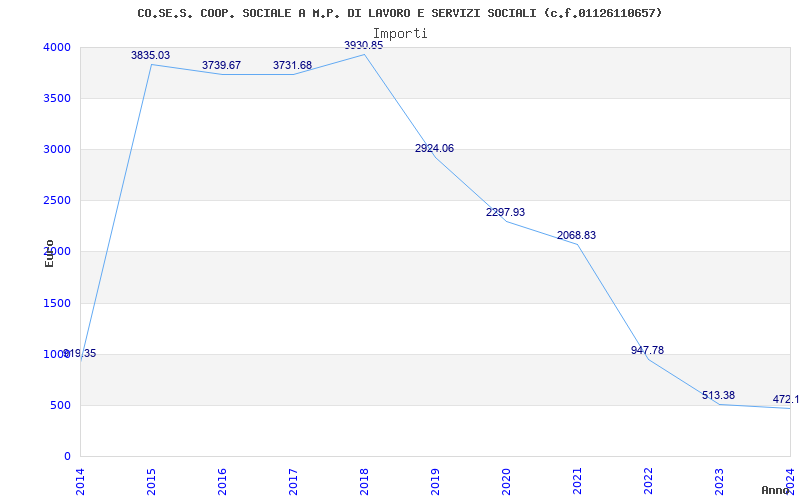Select the Importi subtitle label
The height and width of the screenshot is (500, 800).
pos(400,33)
